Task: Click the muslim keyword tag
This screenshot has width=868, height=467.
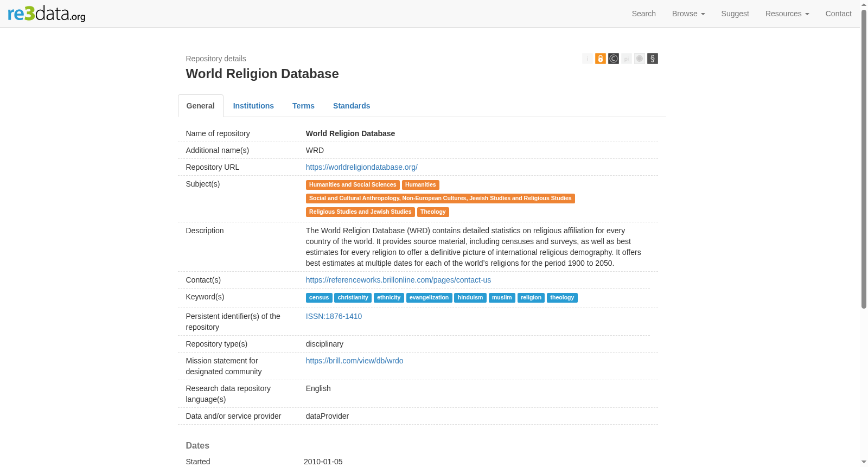Action: 502,298
